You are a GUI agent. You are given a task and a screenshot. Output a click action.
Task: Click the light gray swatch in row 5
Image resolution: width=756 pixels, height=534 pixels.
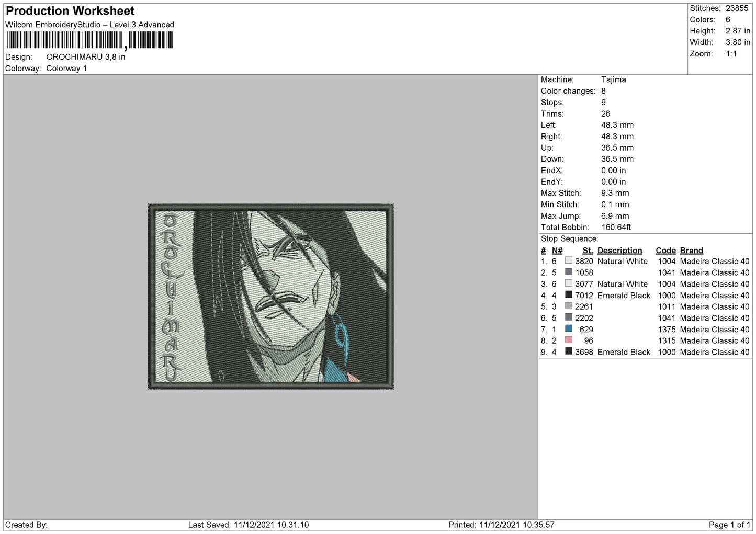click(x=569, y=306)
